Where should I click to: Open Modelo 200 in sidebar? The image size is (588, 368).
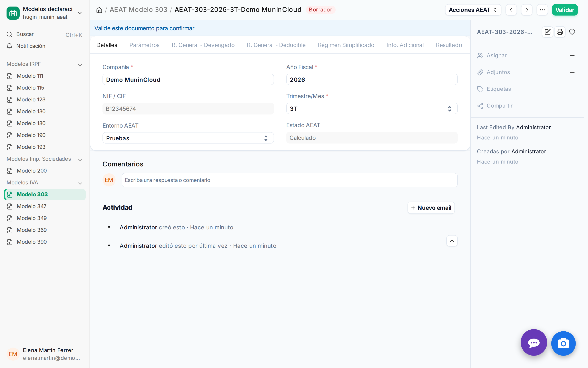click(x=45, y=171)
